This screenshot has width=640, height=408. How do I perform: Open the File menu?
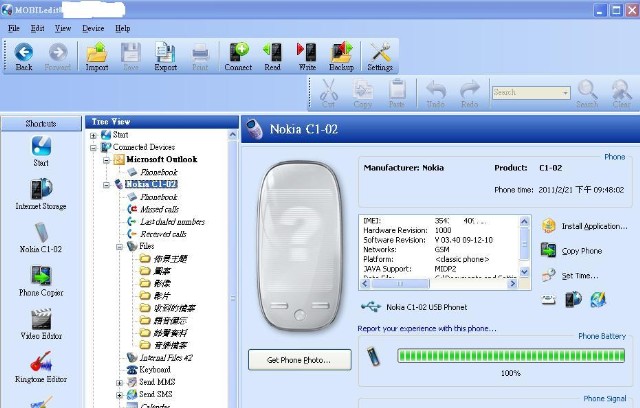(x=14, y=28)
